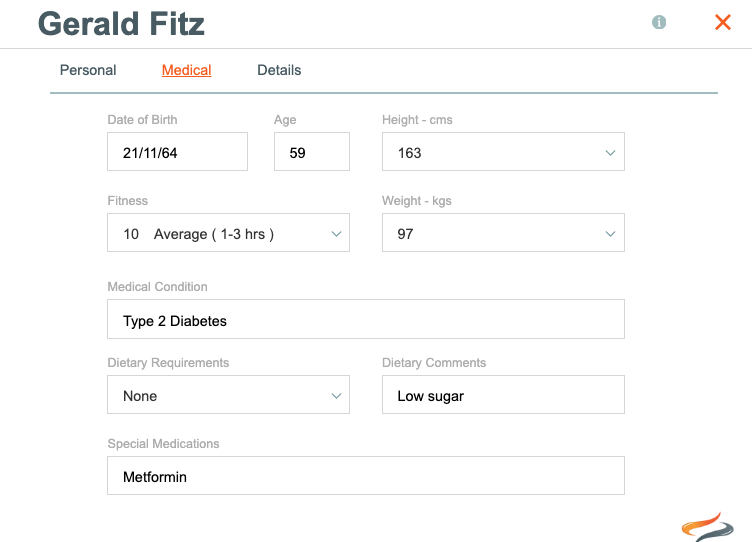Close the Gerald Fitz profile panel
752x542 pixels.
[723, 22]
